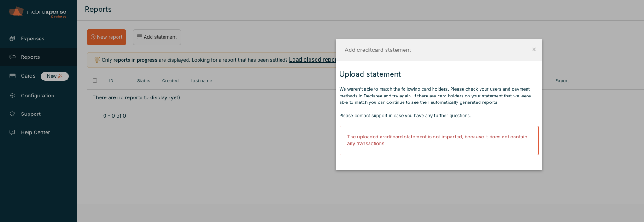Sort by the ID column header
The height and width of the screenshot is (222, 644).
coord(111,81)
